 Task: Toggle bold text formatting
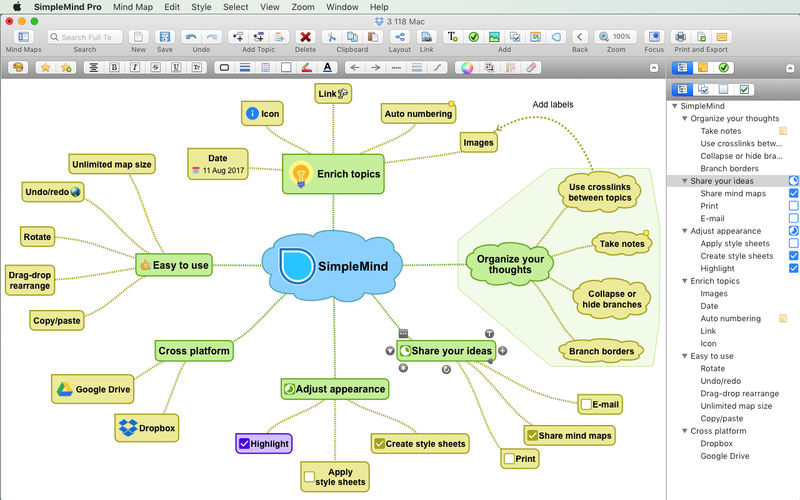pos(114,67)
